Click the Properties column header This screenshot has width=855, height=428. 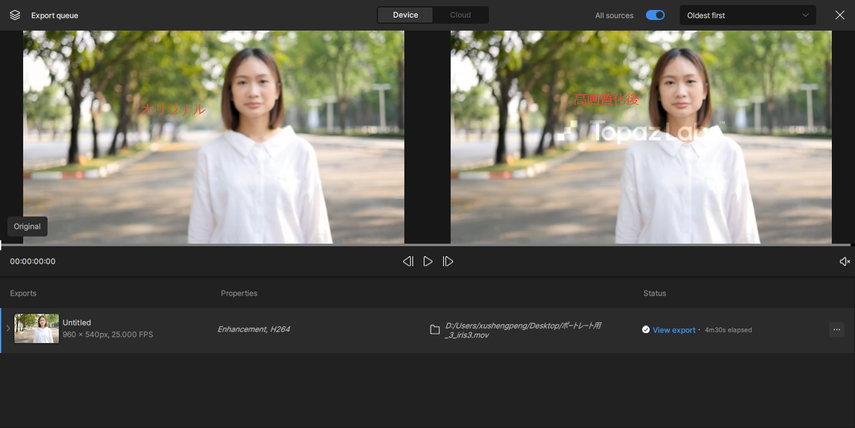tap(239, 293)
